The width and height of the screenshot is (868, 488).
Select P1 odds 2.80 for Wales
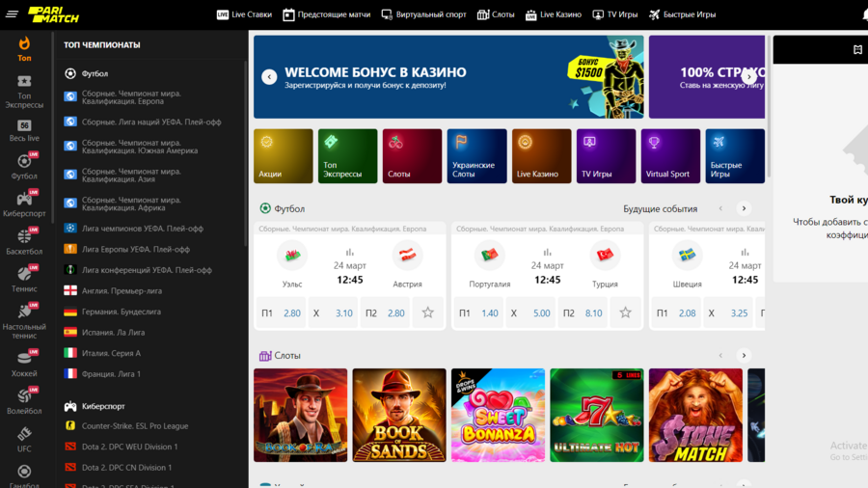[x=282, y=312]
